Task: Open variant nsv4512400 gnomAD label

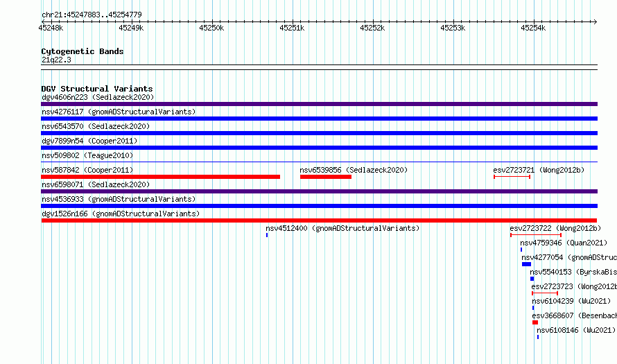Action: pos(342,228)
